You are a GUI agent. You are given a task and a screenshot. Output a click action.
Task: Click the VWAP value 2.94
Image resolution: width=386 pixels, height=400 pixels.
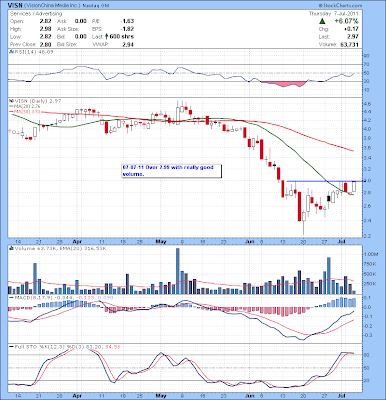point(128,44)
